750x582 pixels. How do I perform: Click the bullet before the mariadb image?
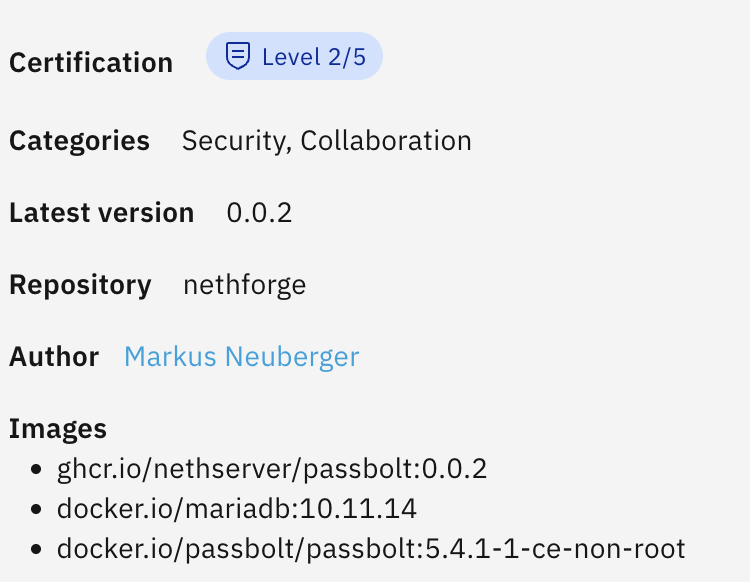click(38, 509)
